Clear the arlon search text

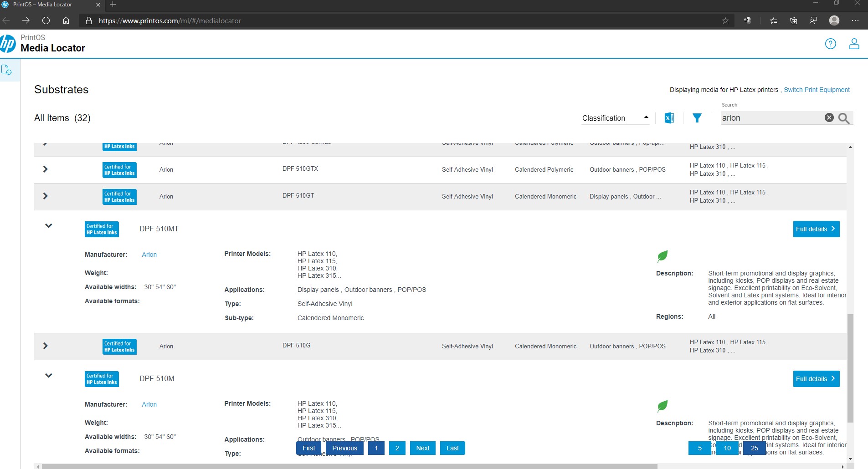829,117
